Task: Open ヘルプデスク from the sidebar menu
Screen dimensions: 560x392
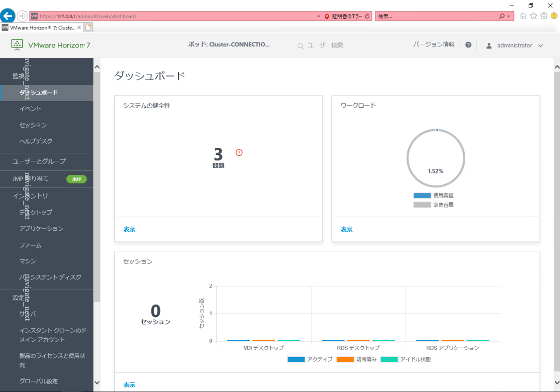Action: (x=35, y=142)
